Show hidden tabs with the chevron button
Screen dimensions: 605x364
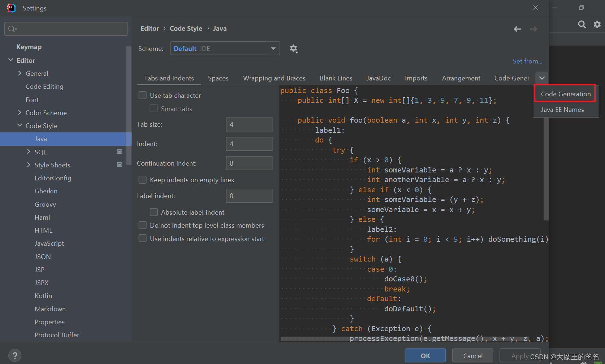click(542, 78)
